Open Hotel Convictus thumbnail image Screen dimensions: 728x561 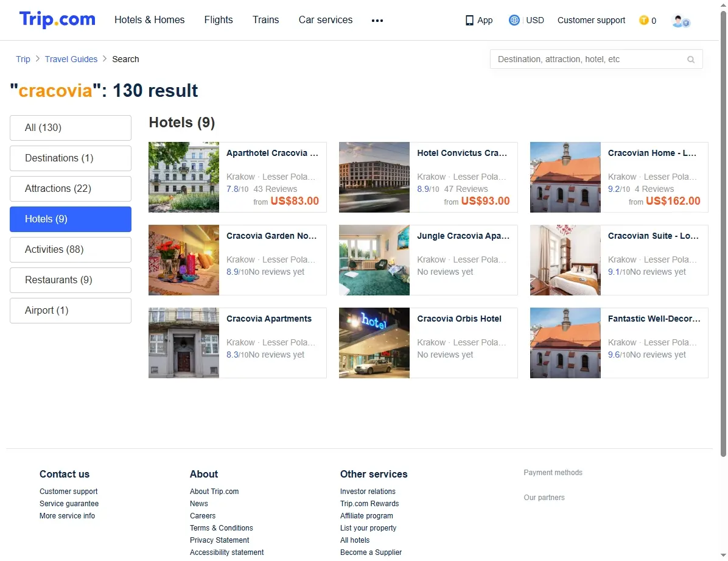[x=374, y=177]
